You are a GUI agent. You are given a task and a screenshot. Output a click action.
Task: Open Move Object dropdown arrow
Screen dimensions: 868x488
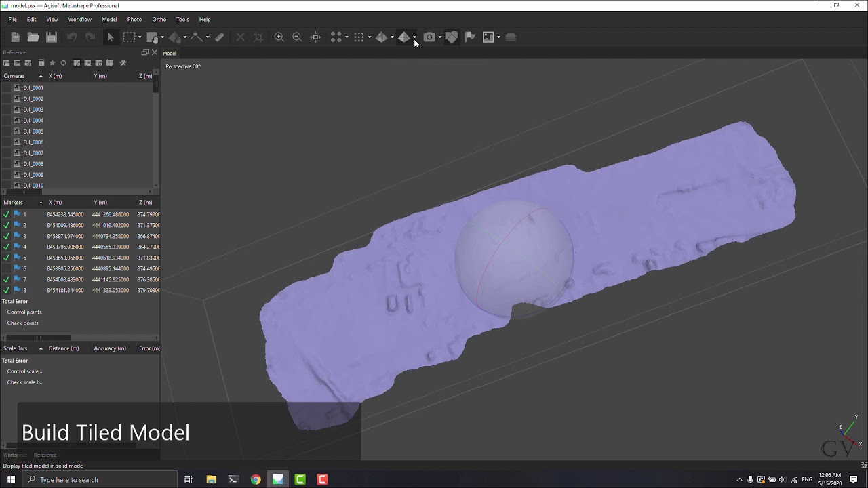185,37
